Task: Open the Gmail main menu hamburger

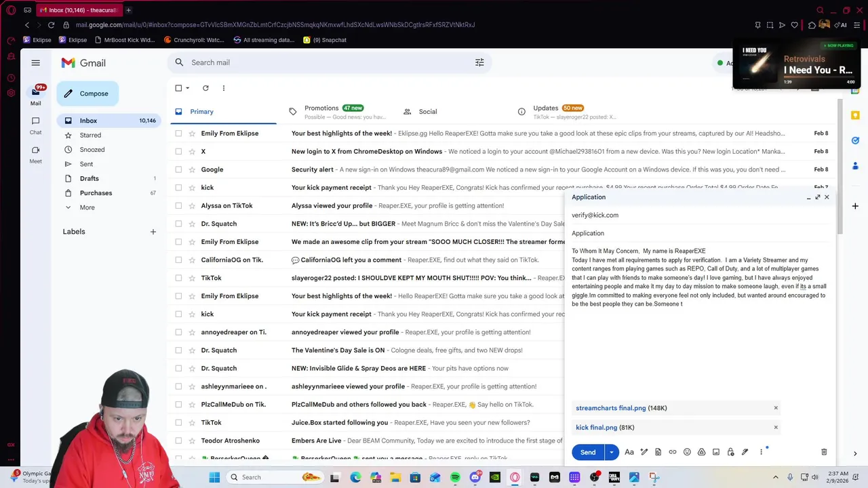Action: pyautogui.click(x=36, y=62)
